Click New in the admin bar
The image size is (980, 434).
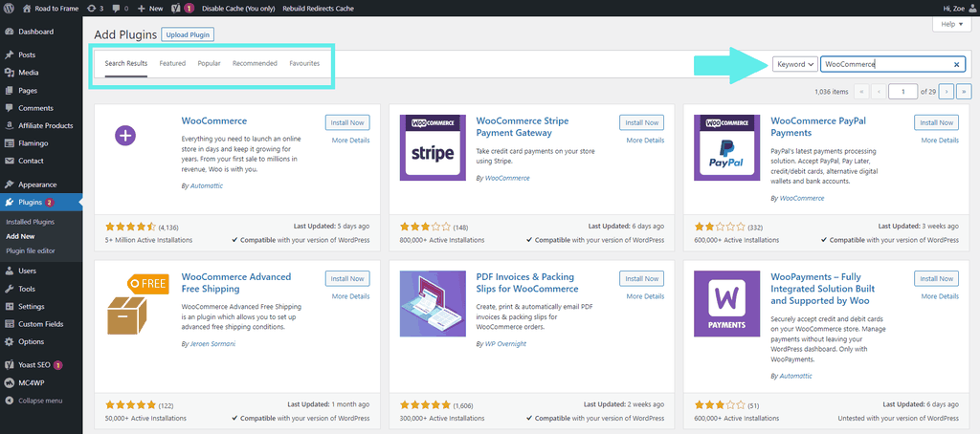[x=150, y=9]
